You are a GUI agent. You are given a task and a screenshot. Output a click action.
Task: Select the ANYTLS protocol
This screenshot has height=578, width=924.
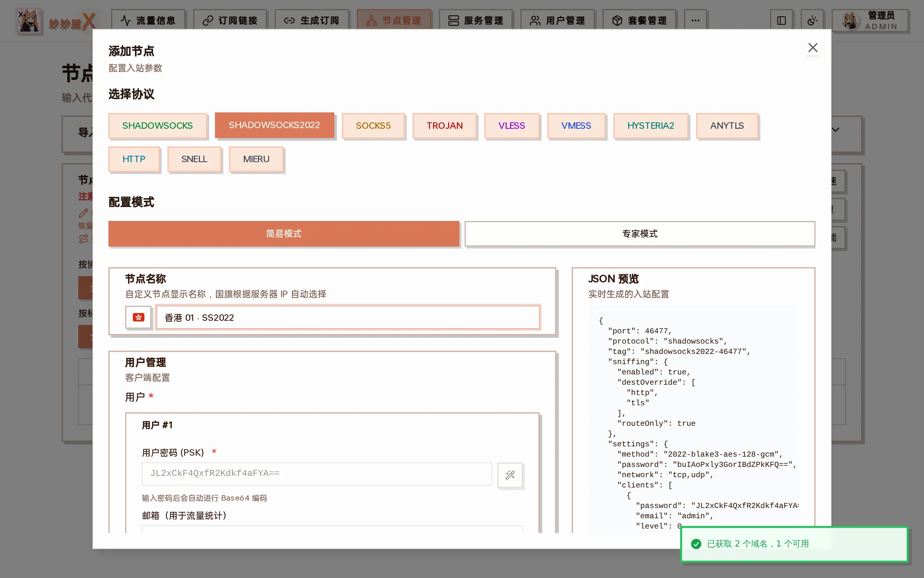(727, 126)
